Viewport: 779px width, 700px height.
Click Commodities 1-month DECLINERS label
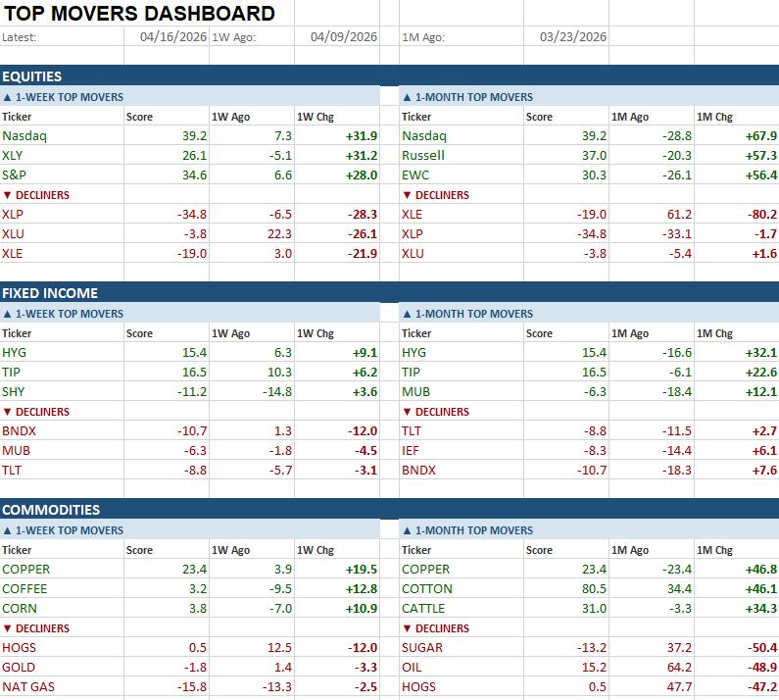[462, 628]
